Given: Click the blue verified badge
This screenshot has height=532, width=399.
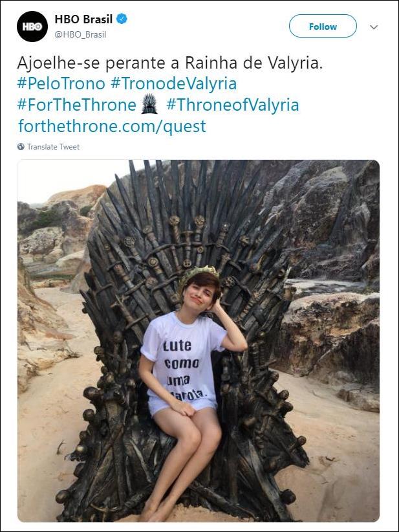Looking at the screenshot, I should click(122, 19).
